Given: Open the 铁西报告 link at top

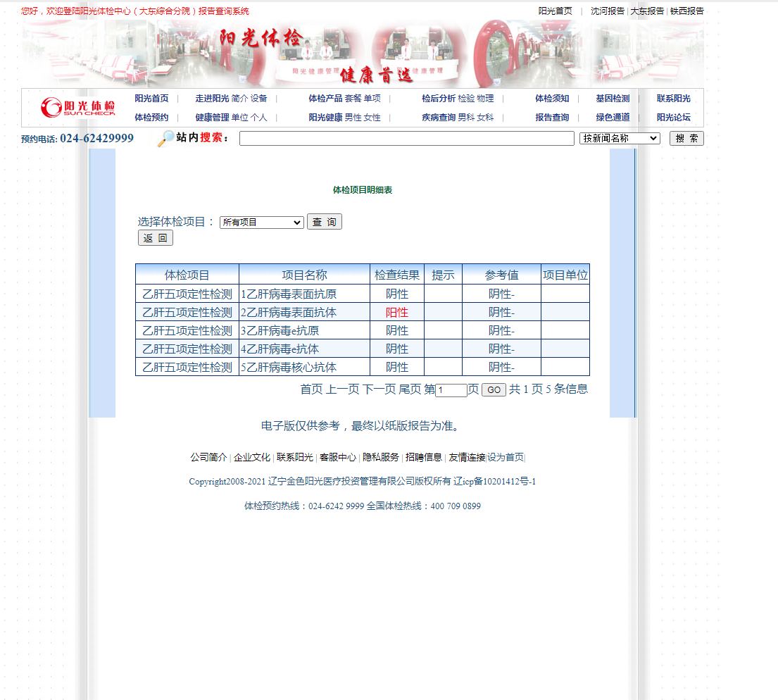Looking at the screenshot, I should pyautogui.click(x=686, y=11).
